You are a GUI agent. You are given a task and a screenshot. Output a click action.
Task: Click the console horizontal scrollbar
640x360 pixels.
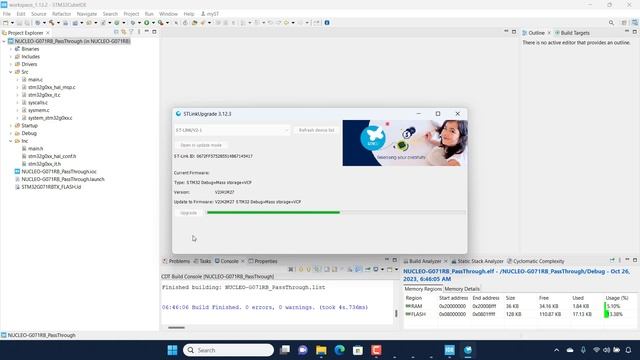[176, 327]
